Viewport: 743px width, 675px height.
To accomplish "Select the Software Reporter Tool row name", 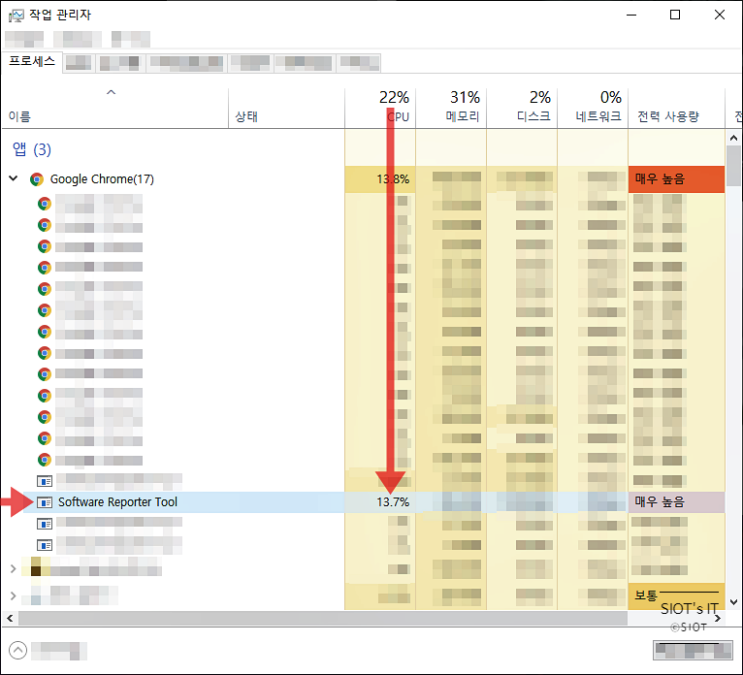I will coord(118,502).
